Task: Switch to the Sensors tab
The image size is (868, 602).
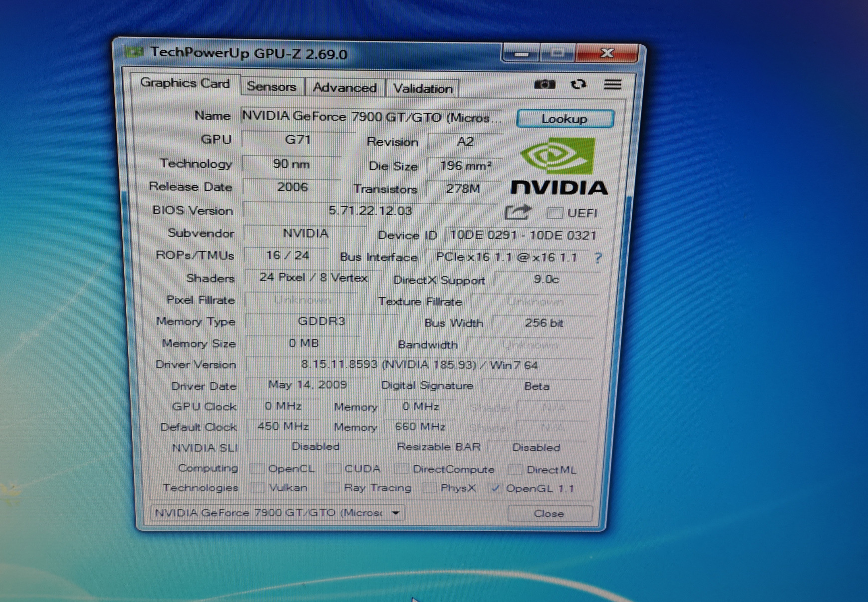Action: point(272,87)
